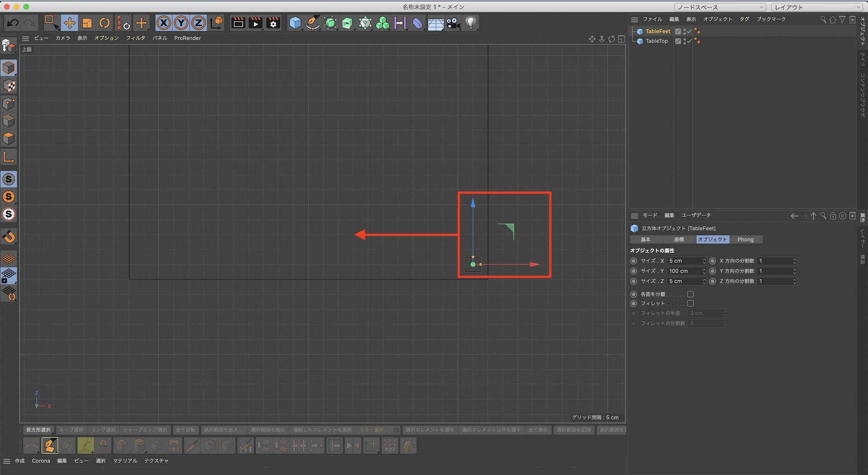Viewport: 868px width, 475px height.
Task: Switch to Polygons mode in left sidebar
Action: pos(9,139)
